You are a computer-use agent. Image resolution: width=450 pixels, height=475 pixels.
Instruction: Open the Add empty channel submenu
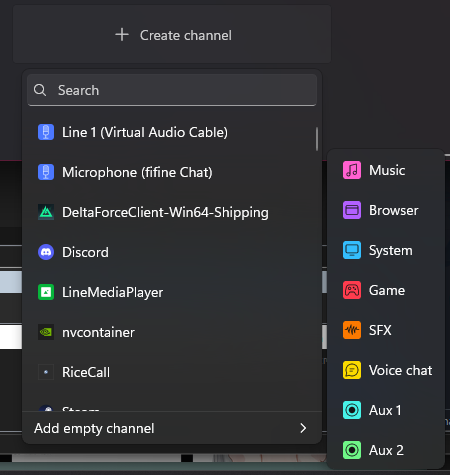pos(172,428)
